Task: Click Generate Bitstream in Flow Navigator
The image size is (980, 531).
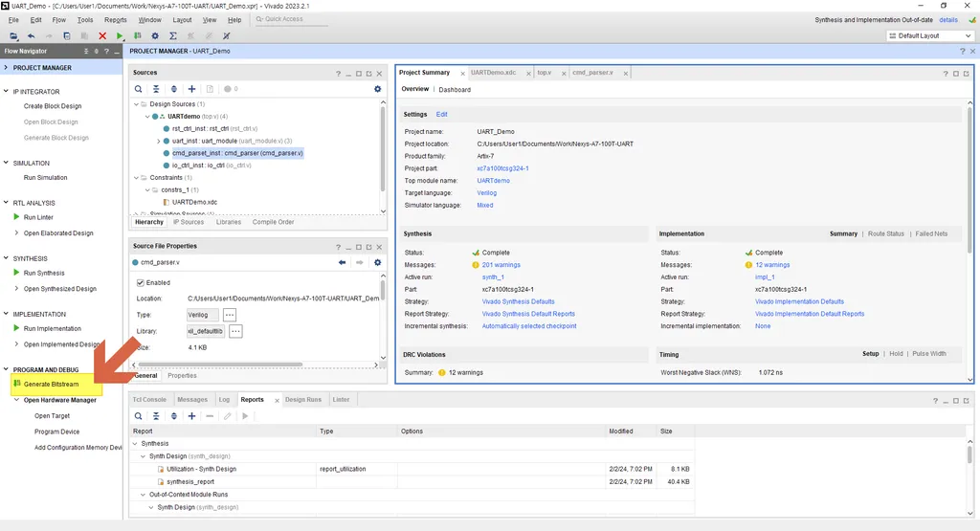Action: tap(52, 385)
